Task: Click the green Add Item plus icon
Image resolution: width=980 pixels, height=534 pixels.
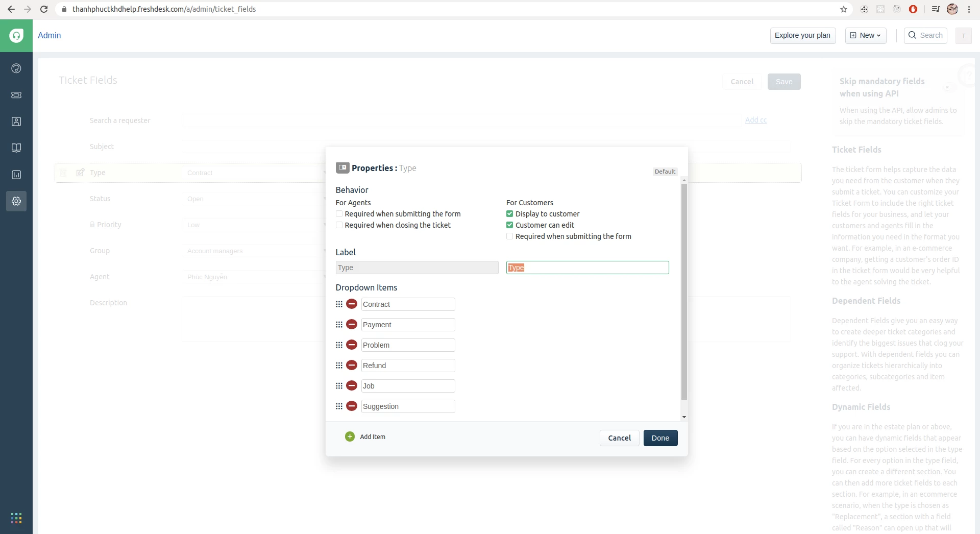Action: 350,436
